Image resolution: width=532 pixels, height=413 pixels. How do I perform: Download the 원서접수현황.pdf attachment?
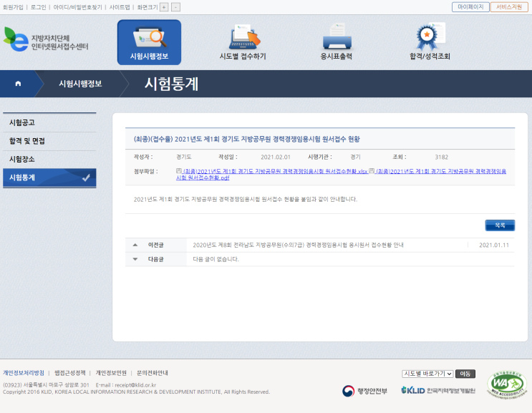pyautogui.click(x=341, y=174)
